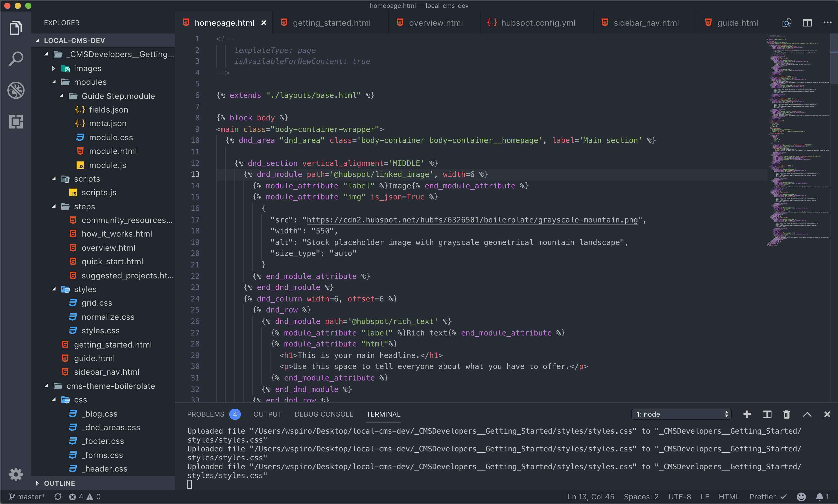Follow the grayscale-mountain.png CDN link
The width and height of the screenshot is (838, 504).
click(472, 220)
